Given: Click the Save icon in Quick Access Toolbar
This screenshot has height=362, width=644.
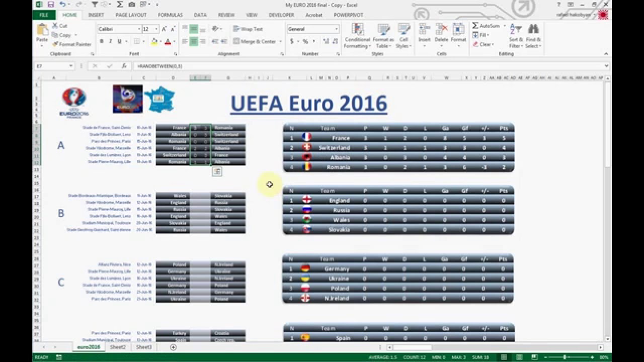Looking at the screenshot, I should tap(51, 5).
